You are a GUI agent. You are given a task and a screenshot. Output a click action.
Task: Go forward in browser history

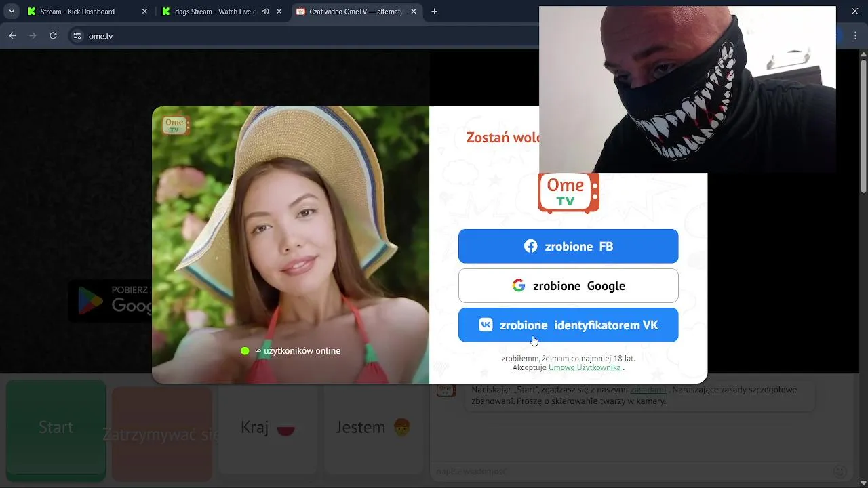[x=33, y=36]
